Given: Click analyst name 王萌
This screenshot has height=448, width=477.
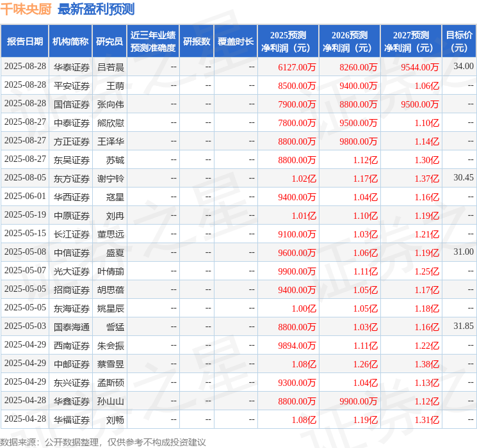Looking at the screenshot, I should point(115,86).
